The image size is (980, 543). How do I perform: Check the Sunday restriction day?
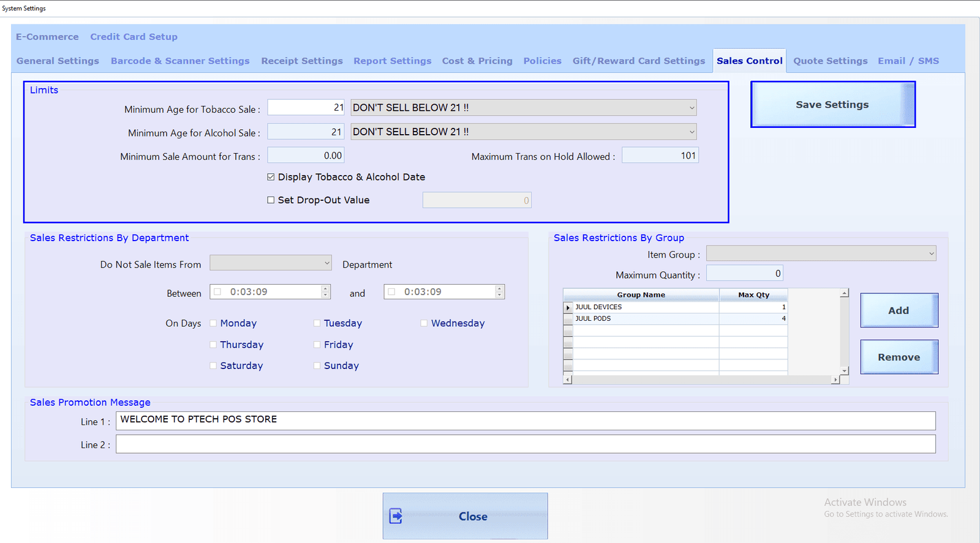point(317,365)
